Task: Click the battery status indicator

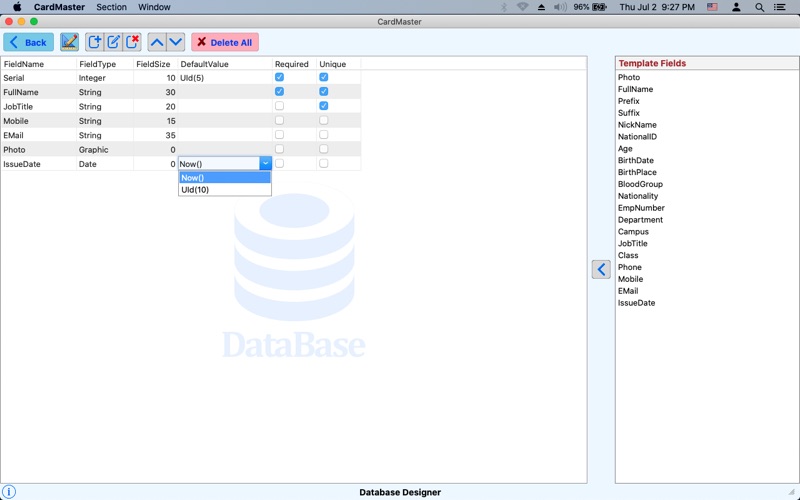Action: coord(590,7)
